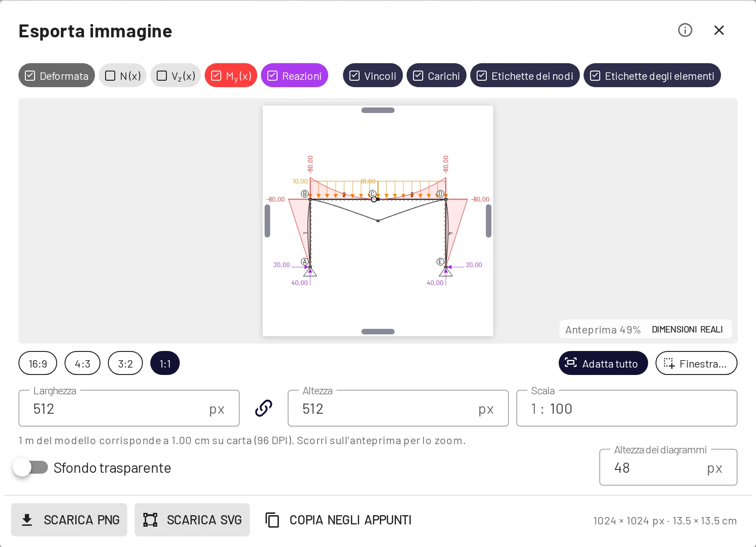Click the scale hint text about 96 DPI
The width and height of the screenshot is (756, 547).
(242, 440)
